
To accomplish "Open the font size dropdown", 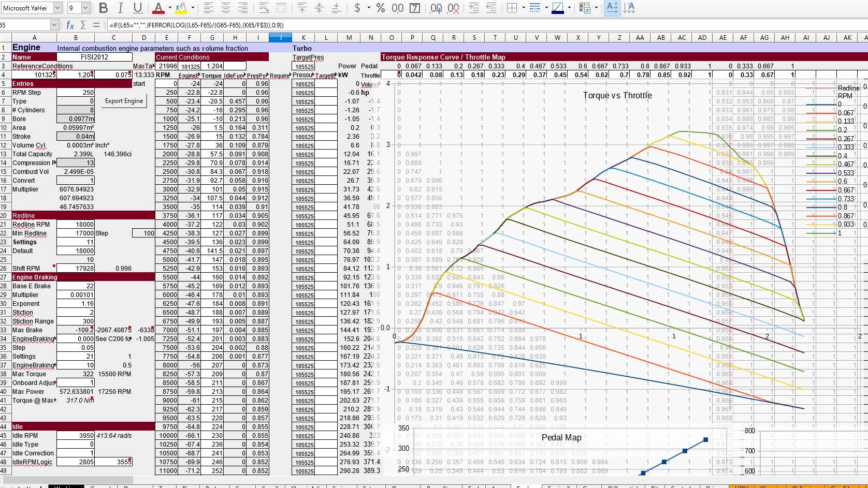I will point(86,8).
